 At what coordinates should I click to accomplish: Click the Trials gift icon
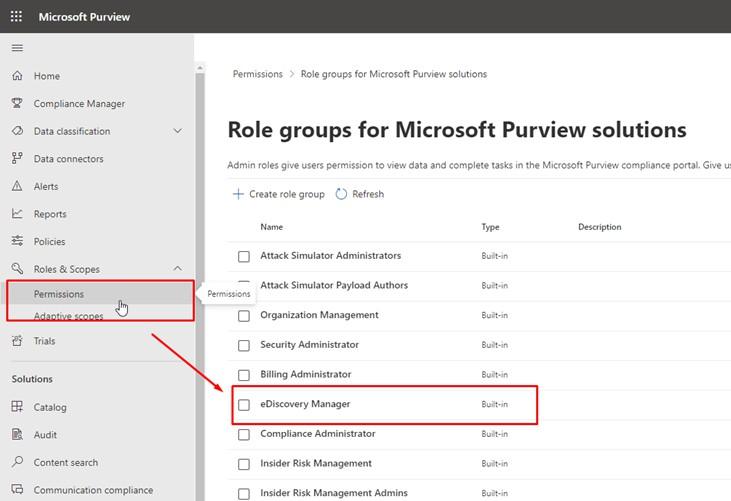coord(17,341)
